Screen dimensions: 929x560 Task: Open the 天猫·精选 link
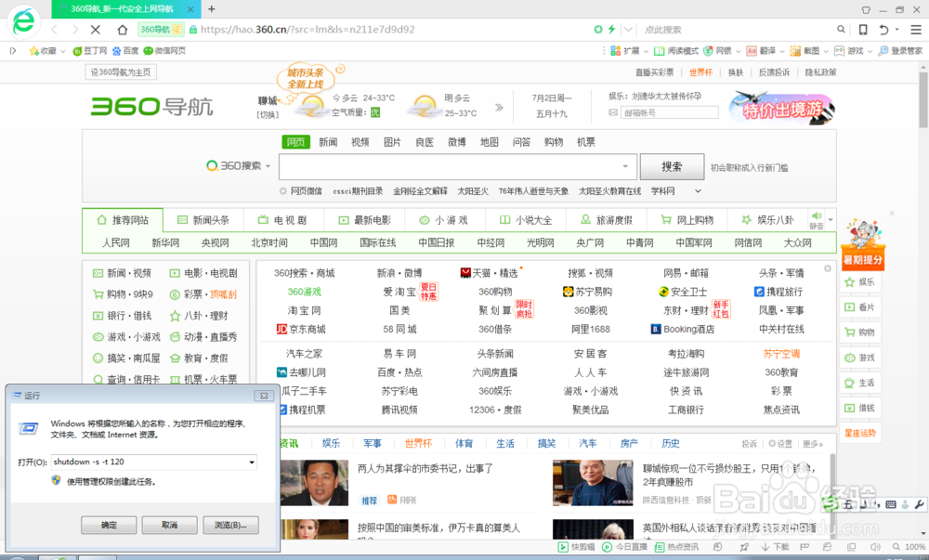pos(490,273)
